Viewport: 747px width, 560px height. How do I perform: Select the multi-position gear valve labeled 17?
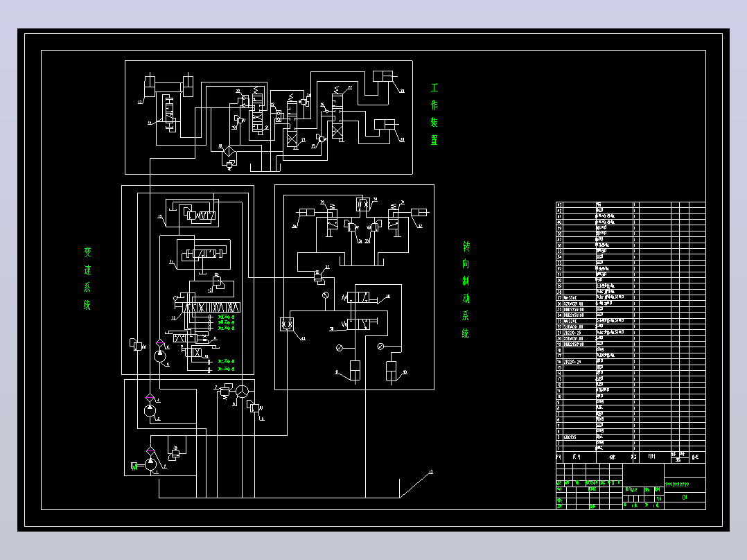click(x=212, y=308)
